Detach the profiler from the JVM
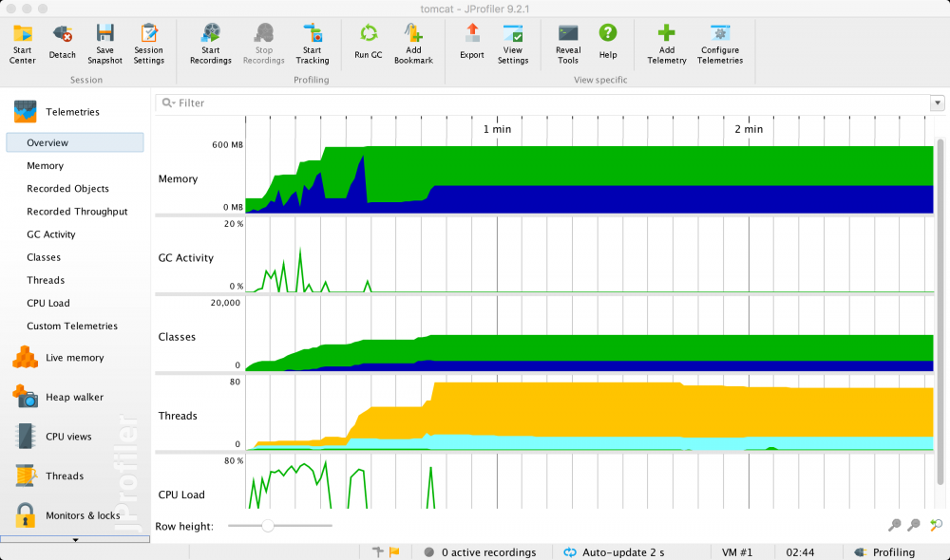Image resolution: width=950 pixels, height=560 pixels. point(63,44)
